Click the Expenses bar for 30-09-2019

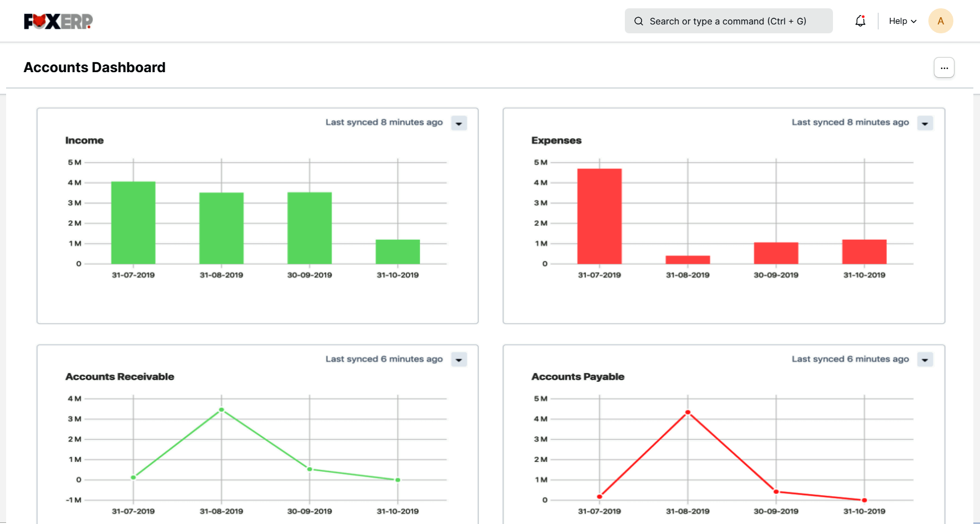click(x=776, y=253)
